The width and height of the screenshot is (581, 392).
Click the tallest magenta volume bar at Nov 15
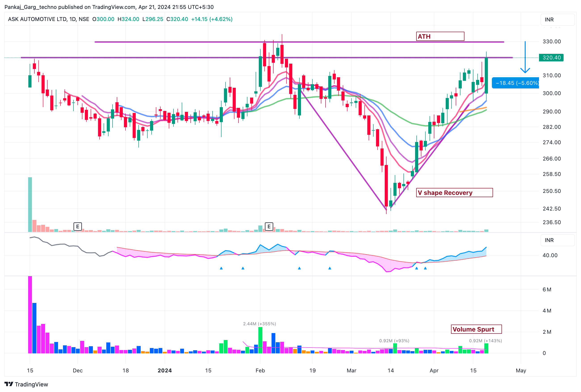coord(30,315)
